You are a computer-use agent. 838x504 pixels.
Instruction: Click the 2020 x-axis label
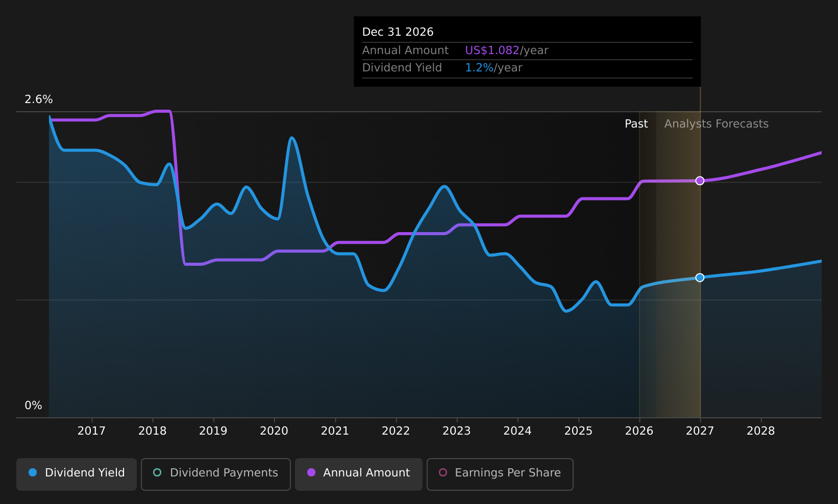point(274,431)
